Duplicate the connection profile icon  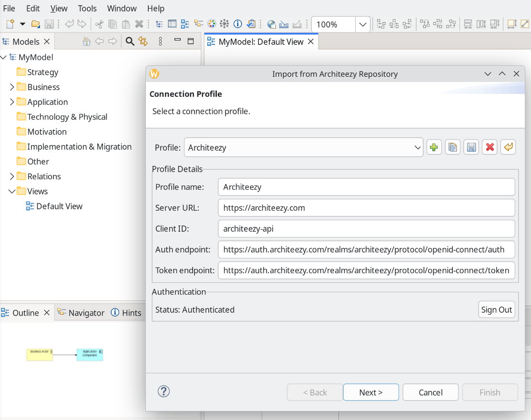(452, 147)
